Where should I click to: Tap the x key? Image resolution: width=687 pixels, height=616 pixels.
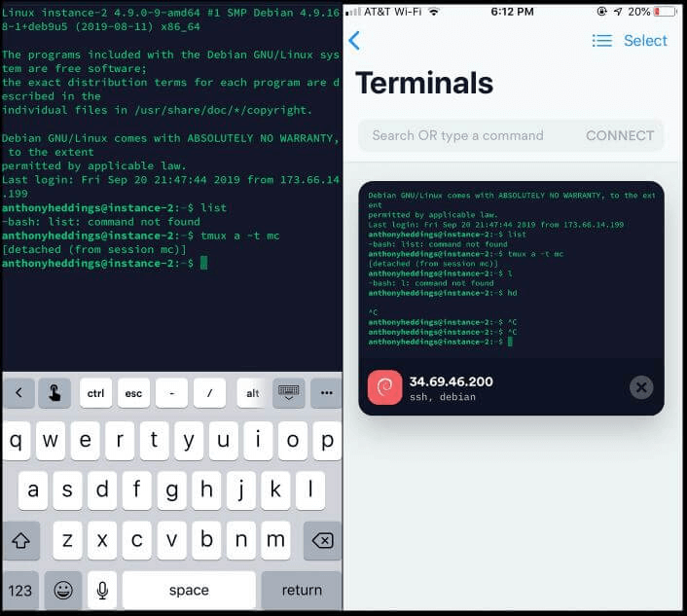[102, 541]
